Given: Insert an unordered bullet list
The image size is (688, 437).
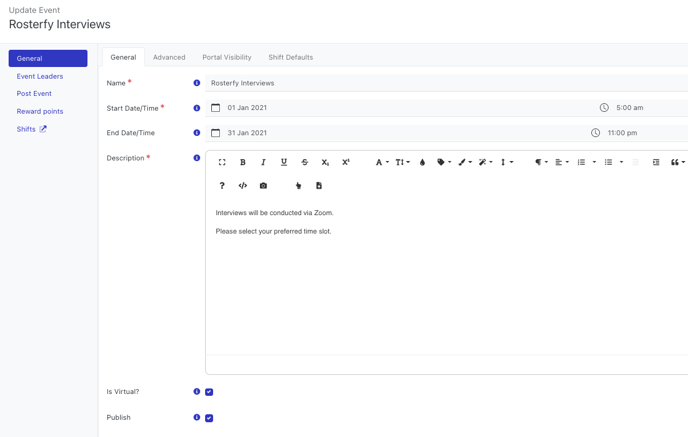Looking at the screenshot, I should coord(608,162).
